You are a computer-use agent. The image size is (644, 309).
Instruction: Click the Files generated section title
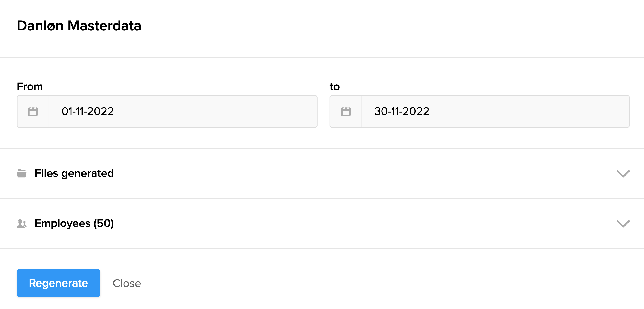[x=74, y=173]
